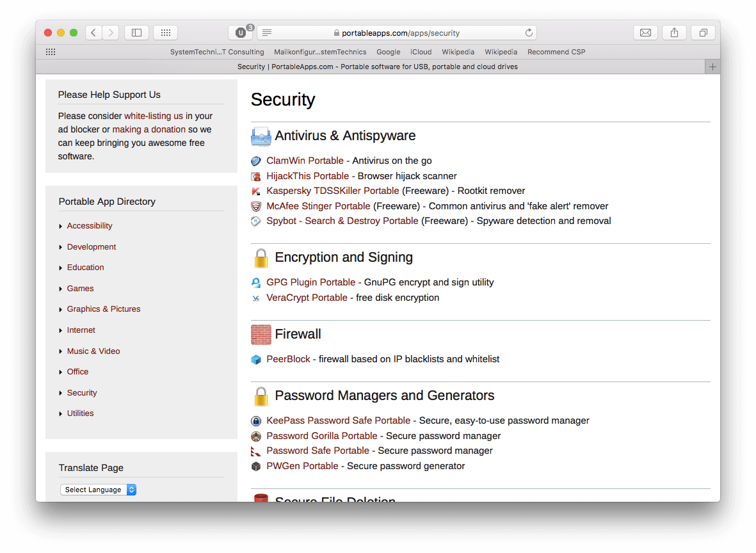The width and height of the screenshot is (756, 553).
Task: Open the Select Language dropdown
Action: pyautogui.click(x=99, y=490)
